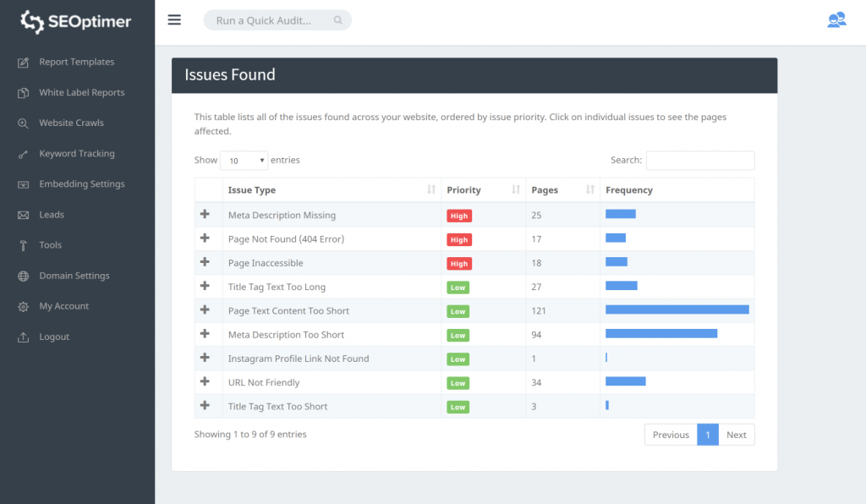Viewport: 866px width, 504px height.
Task: Open Embedding Settings in the sidebar
Action: pos(81,184)
